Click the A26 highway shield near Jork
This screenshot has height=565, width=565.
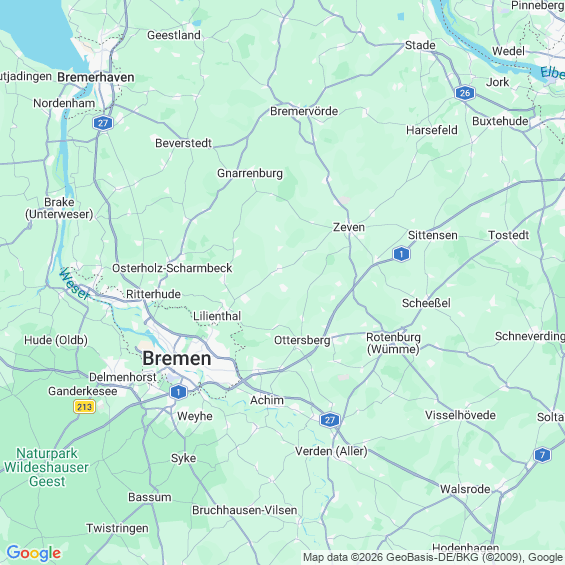pos(465,93)
